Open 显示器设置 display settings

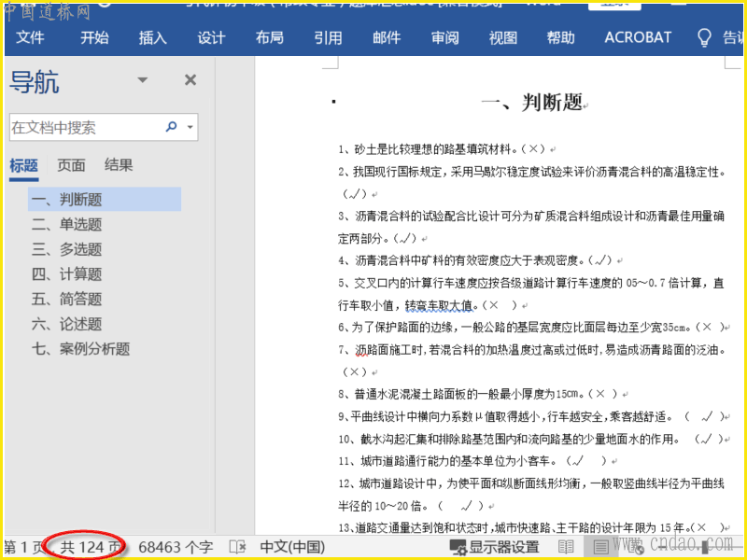click(x=494, y=547)
